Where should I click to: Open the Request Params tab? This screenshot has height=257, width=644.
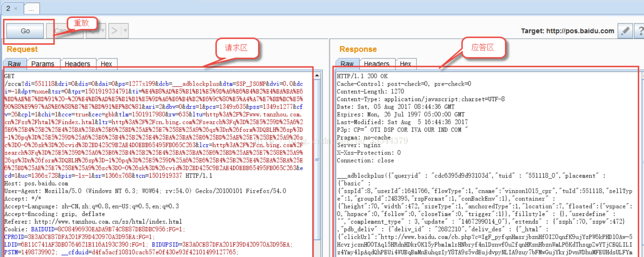[x=43, y=64]
